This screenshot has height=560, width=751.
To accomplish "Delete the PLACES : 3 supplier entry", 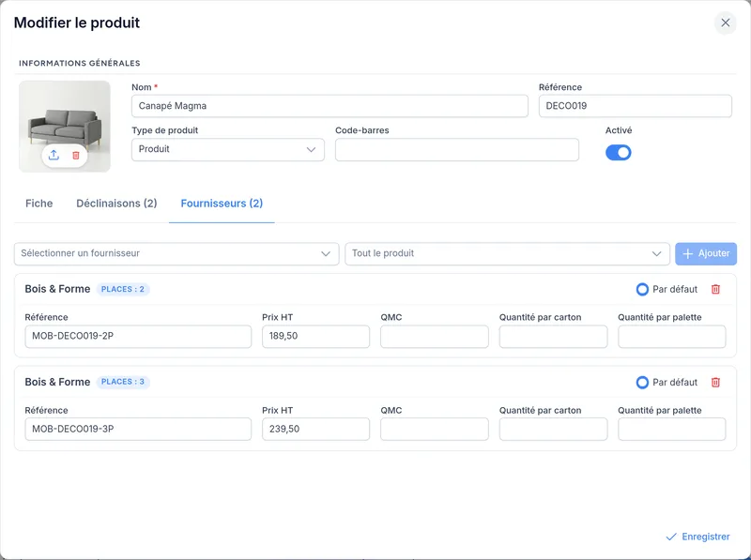I will point(715,382).
